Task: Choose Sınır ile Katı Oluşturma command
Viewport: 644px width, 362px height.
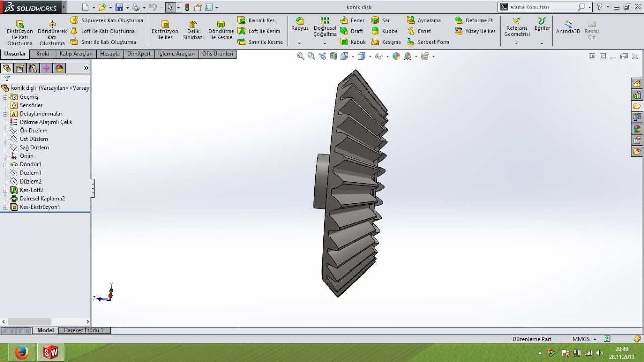Action: click(103, 42)
